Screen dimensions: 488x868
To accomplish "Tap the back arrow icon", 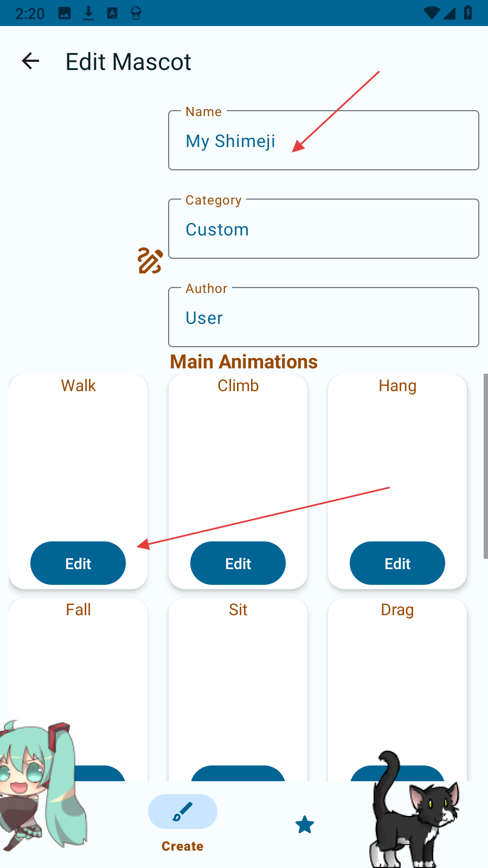I will [30, 61].
